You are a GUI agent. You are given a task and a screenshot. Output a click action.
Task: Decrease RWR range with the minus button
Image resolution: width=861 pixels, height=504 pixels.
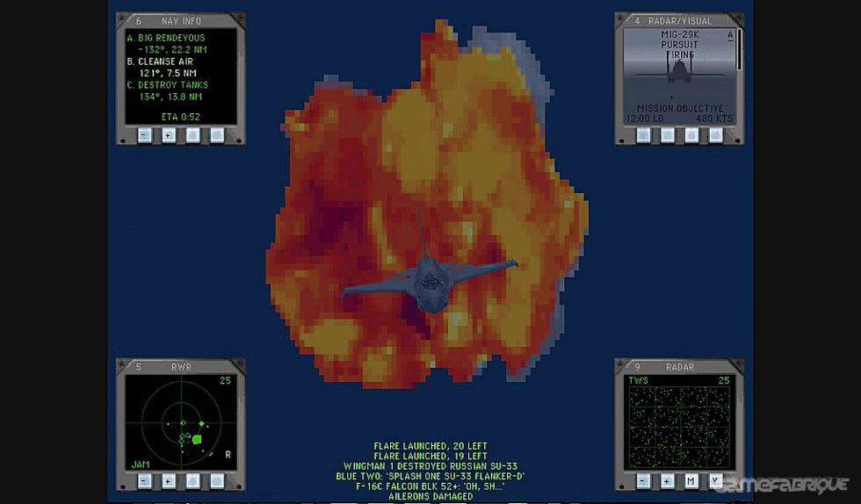144,481
